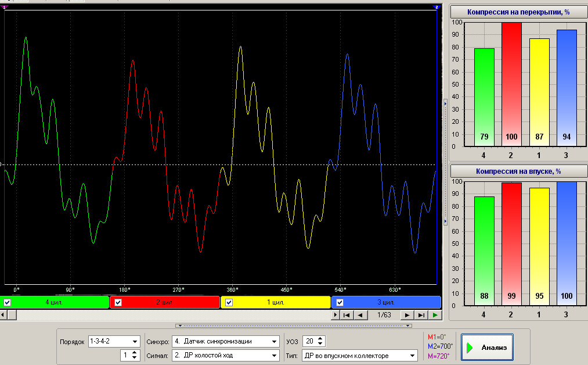Click the scrollbar right arrow beside first-frame button
Viewport: 588px width, 365px height.
pos(336,315)
